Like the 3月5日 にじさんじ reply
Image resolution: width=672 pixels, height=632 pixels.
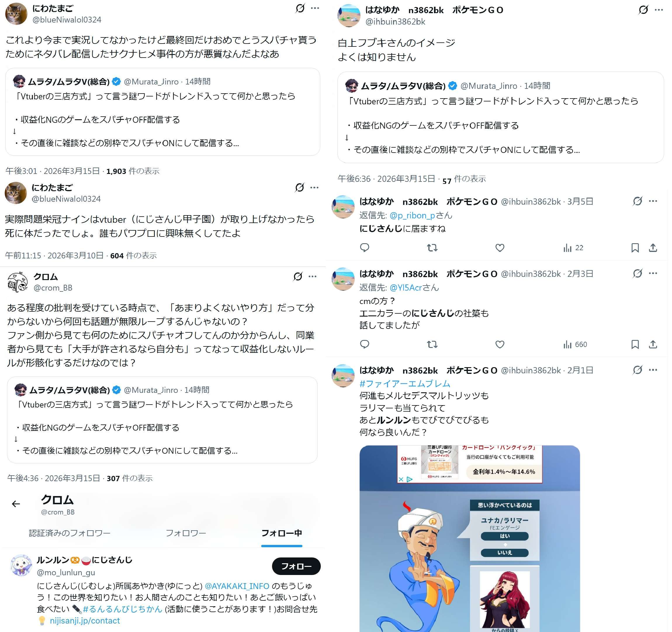click(500, 248)
